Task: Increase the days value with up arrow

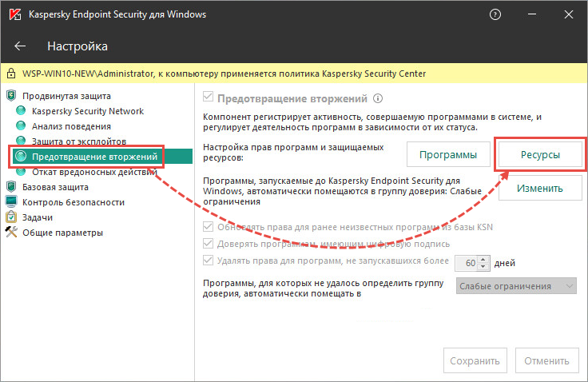Action: 483,259
